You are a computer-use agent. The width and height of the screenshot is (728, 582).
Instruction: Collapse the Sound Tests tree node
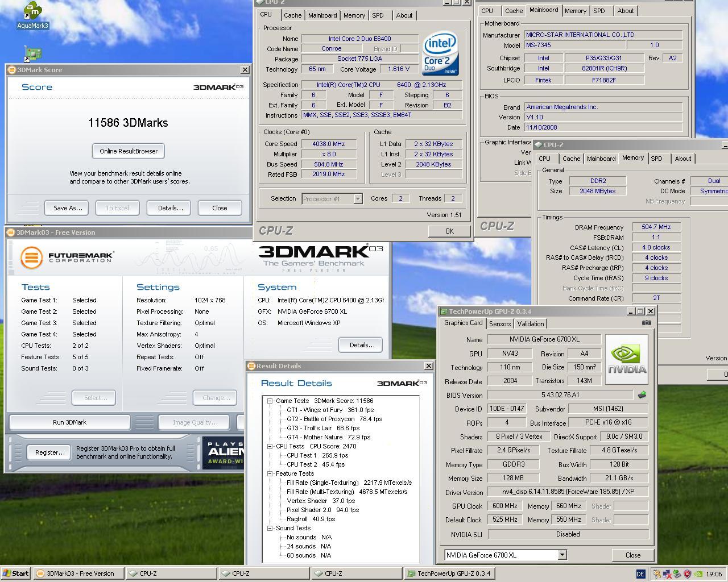pyautogui.click(x=270, y=528)
